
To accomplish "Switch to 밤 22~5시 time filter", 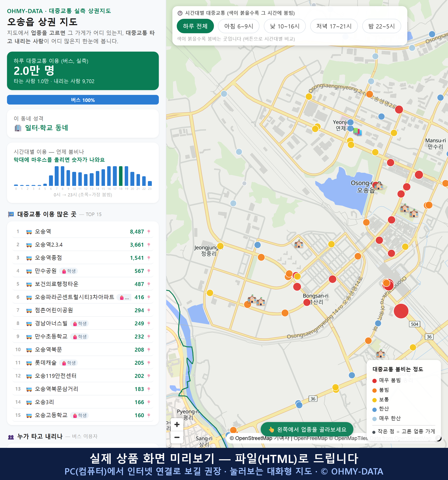I will click(x=381, y=26).
